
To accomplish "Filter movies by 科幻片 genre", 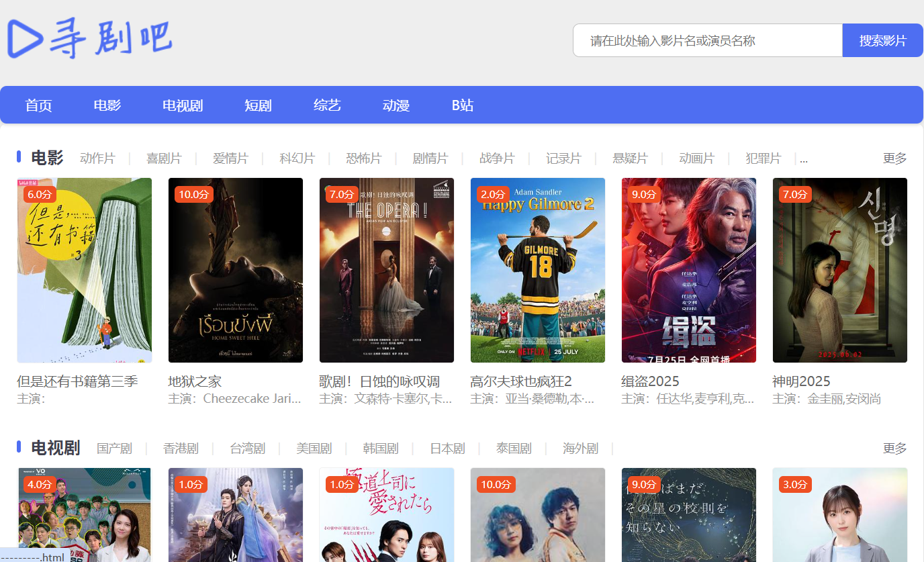I will (x=297, y=158).
